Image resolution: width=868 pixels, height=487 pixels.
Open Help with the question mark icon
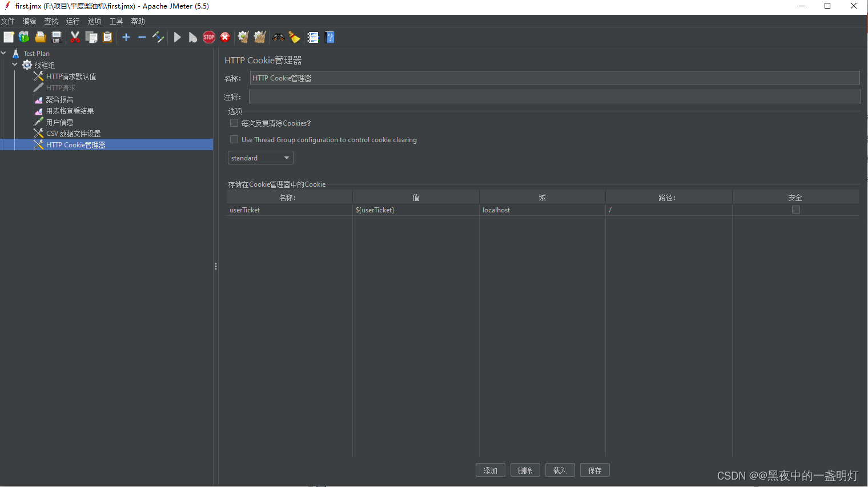329,37
